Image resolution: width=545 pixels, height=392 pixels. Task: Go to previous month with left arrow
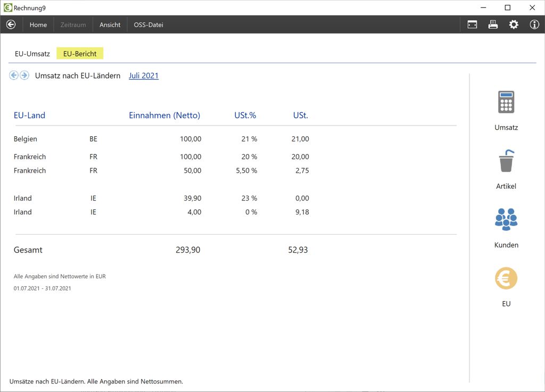14,76
